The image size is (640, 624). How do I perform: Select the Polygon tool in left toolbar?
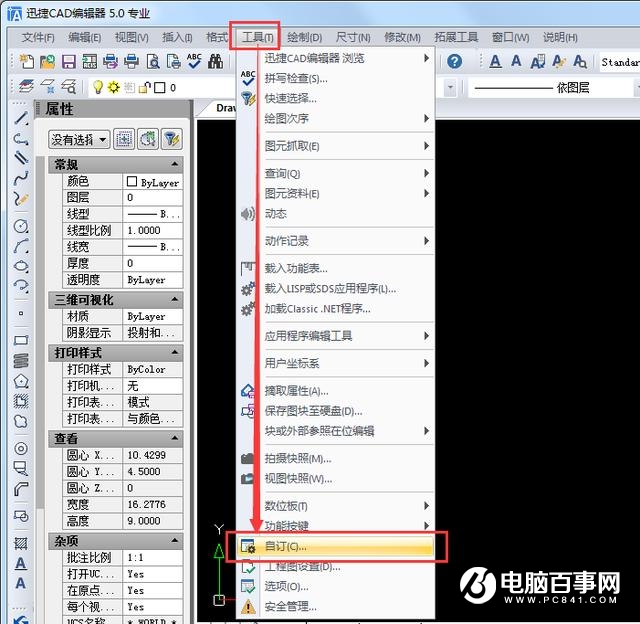(21, 381)
